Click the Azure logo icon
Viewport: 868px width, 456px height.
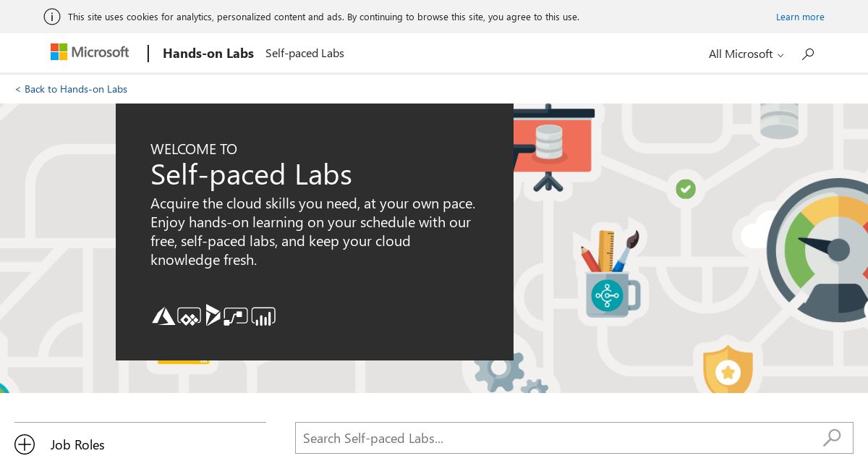(163, 316)
